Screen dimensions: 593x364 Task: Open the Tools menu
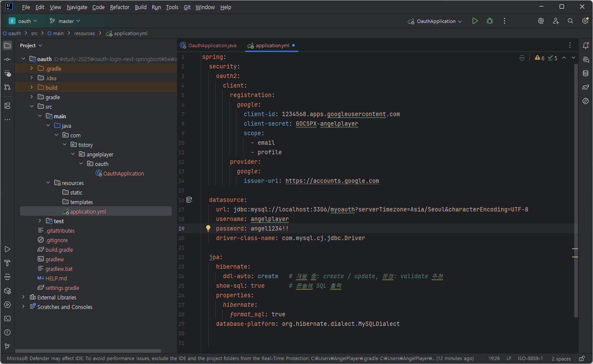click(172, 7)
